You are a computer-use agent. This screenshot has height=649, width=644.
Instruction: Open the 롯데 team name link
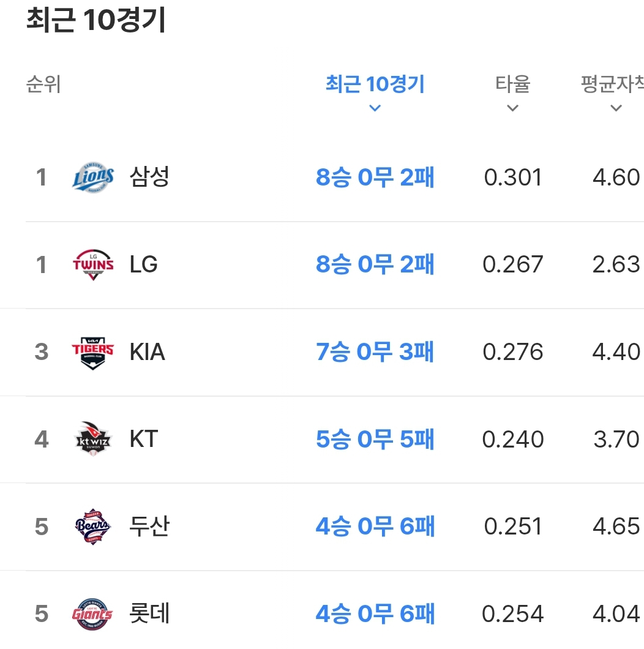tap(149, 613)
